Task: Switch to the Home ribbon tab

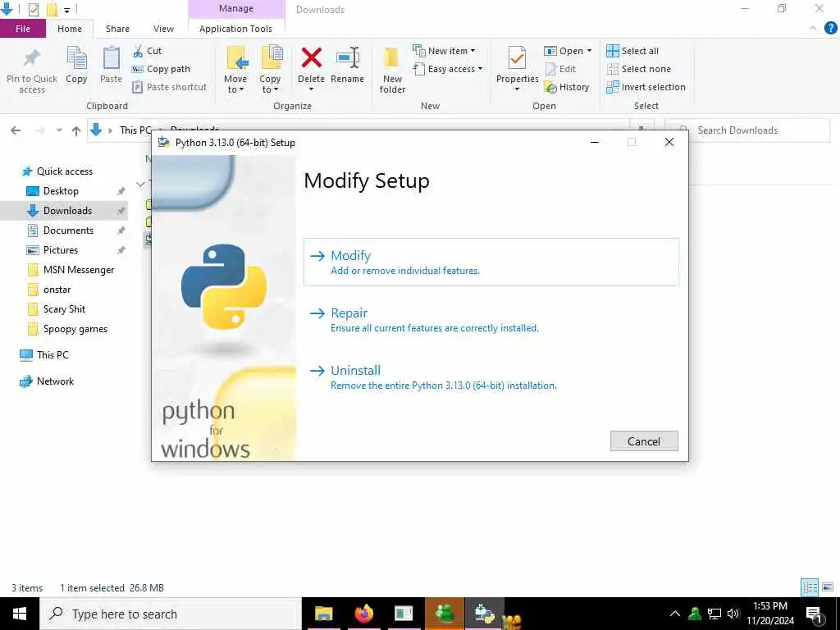Action: coord(70,29)
